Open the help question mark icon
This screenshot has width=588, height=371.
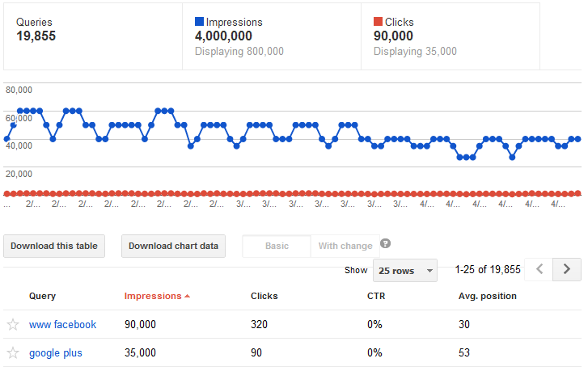pyautogui.click(x=385, y=243)
